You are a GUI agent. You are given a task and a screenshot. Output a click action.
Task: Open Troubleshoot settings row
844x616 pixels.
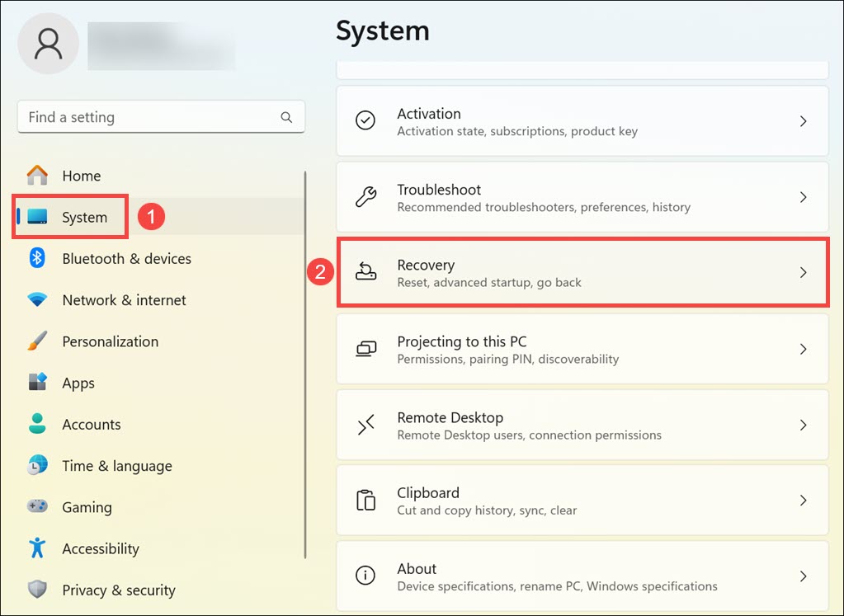tap(582, 198)
